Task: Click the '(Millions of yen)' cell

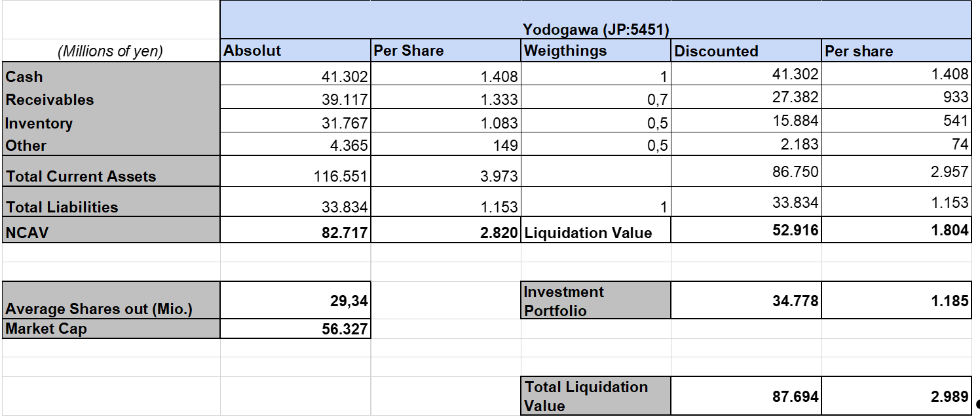Action: pos(111,51)
